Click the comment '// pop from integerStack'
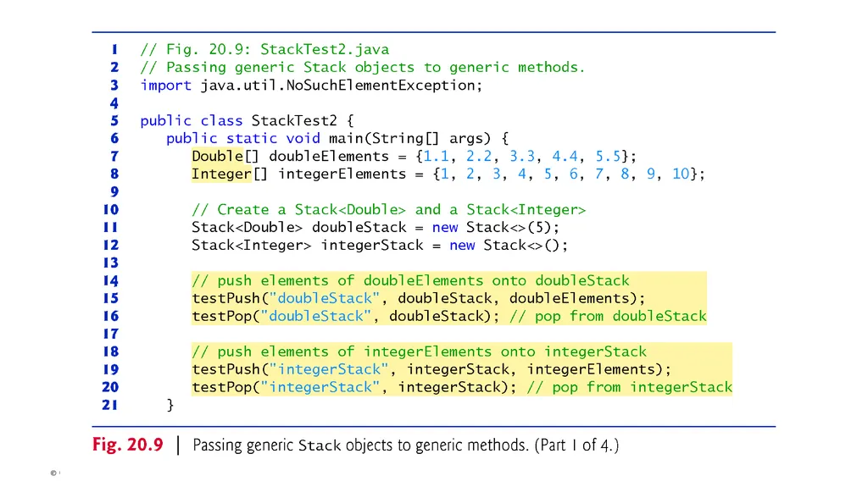868x487 pixels. pos(630,387)
